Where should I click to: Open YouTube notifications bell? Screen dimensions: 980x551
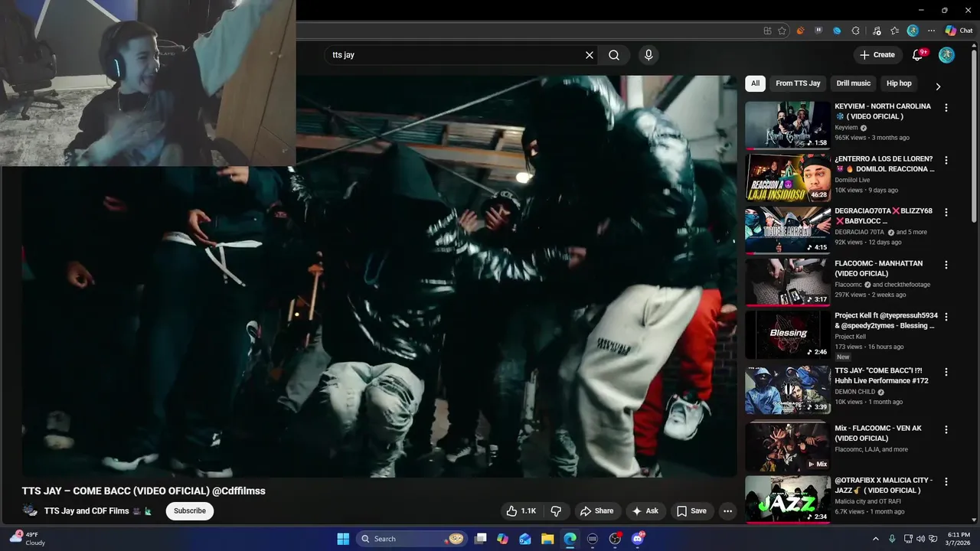pos(919,54)
